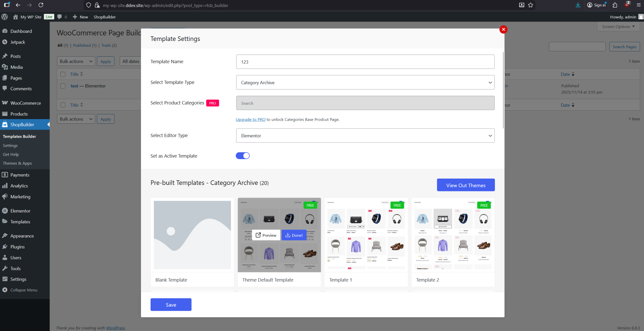Toggle the Set as Active Template switch
Viewport: 644px width, 331px height.
click(243, 156)
